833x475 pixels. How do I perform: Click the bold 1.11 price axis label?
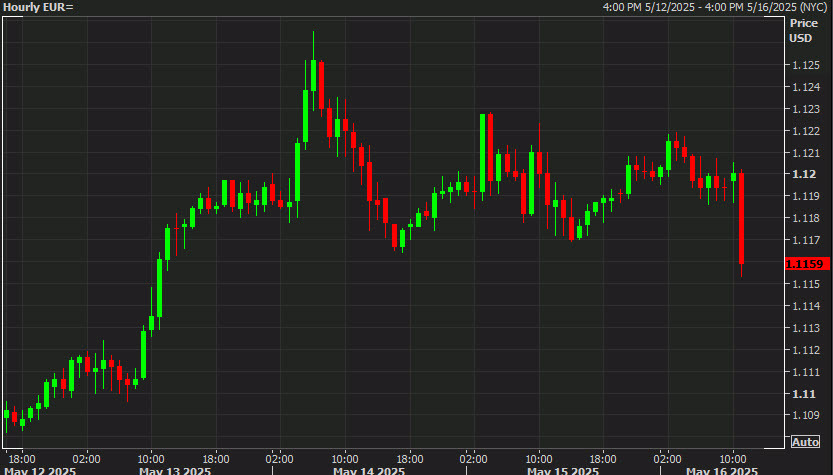tap(804, 394)
